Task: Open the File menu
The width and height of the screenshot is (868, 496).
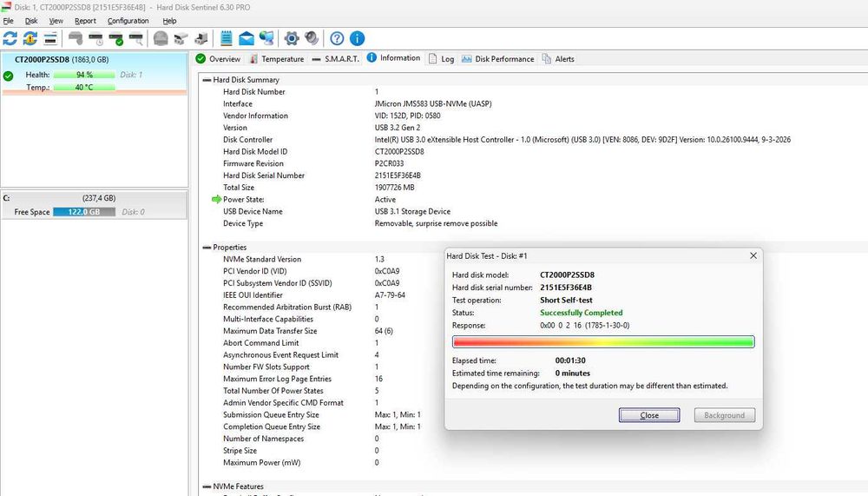Action: pos(9,21)
